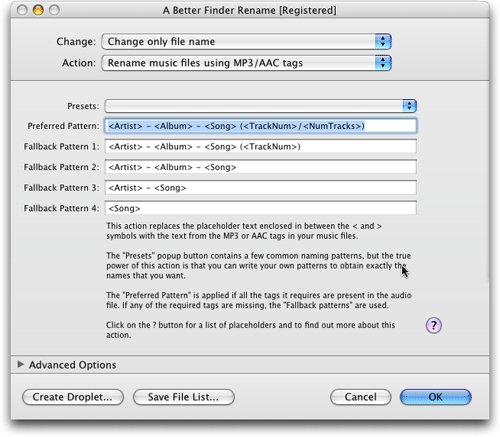Open the Change popup menu

(x=246, y=42)
